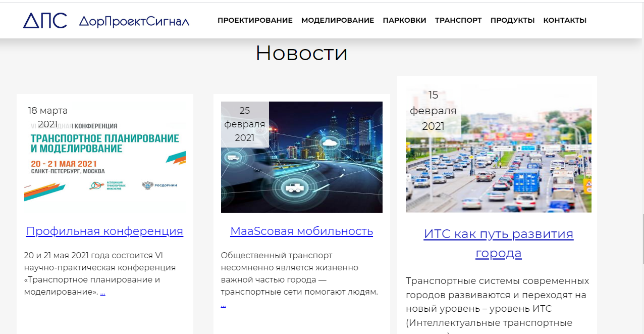The image size is (644, 334).
Task: Click the 15 февраля 2021 date badge
Action: tap(433, 111)
